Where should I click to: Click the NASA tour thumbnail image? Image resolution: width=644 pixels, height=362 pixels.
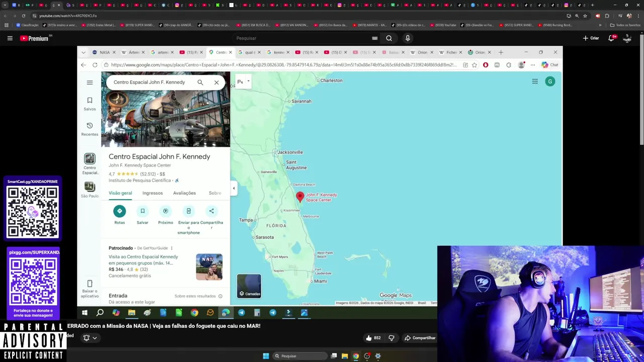pyautogui.click(x=209, y=267)
